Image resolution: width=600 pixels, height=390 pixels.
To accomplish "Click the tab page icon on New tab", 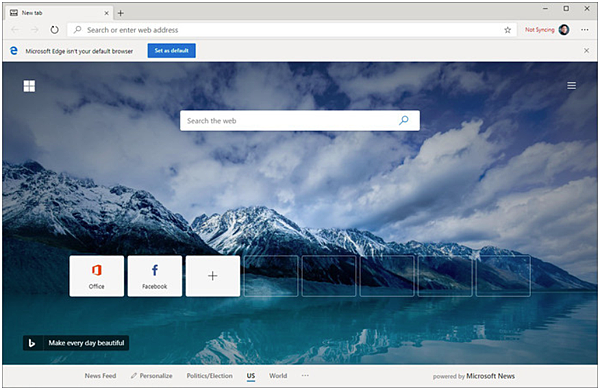I will click(x=14, y=13).
